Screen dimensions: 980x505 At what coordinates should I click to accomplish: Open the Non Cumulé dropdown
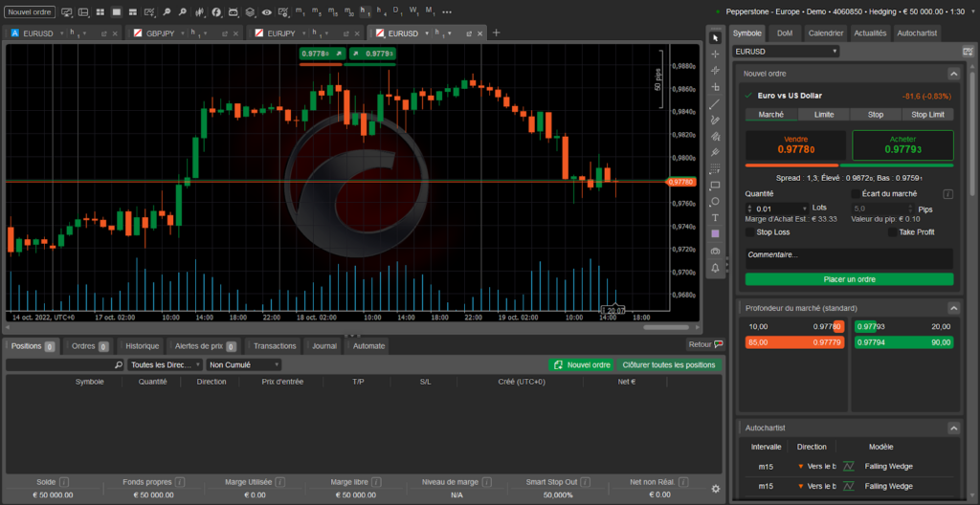click(x=244, y=364)
